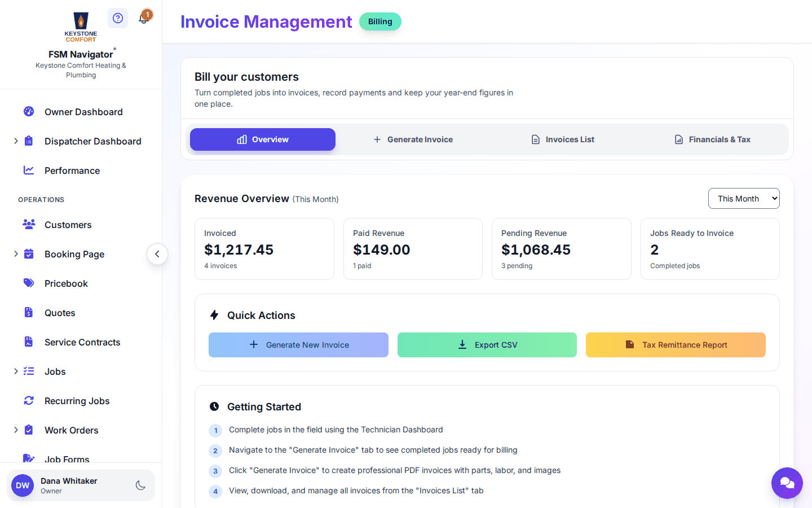Click the Pricebook tags icon

(29, 283)
